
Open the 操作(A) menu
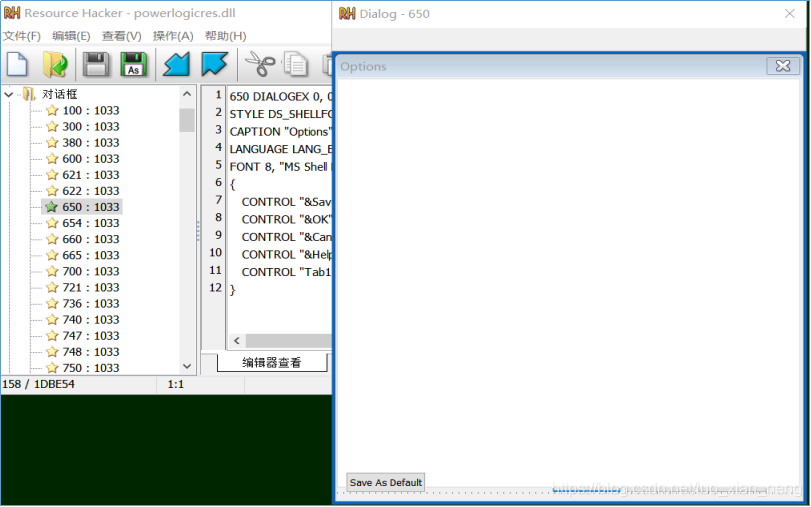pyautogui.click(x=173, y=36)
